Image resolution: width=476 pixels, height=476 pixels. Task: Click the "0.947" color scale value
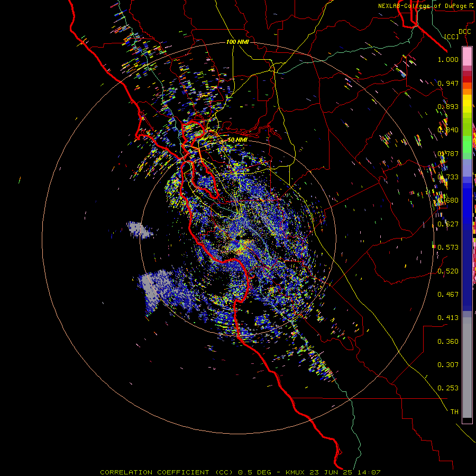pos(448,83)
